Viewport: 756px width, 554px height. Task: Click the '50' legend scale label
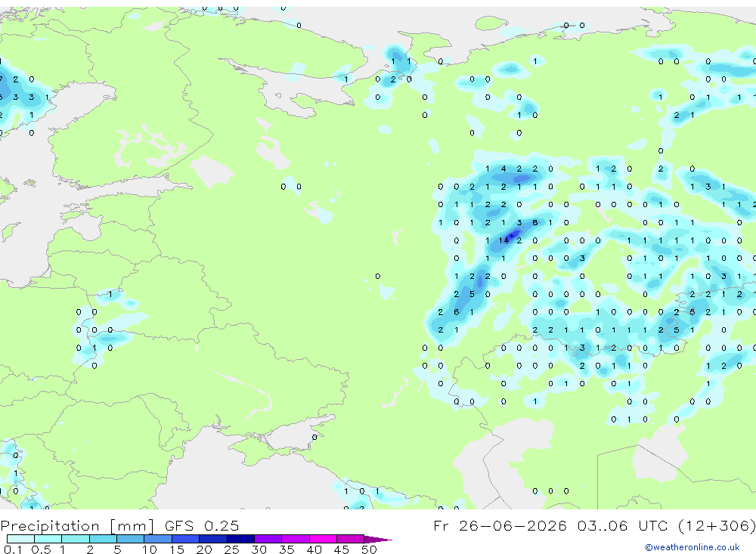[369, 549]
